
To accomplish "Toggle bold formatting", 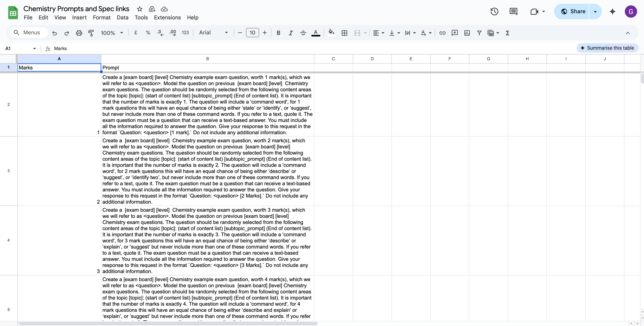I will pos(278,33).
